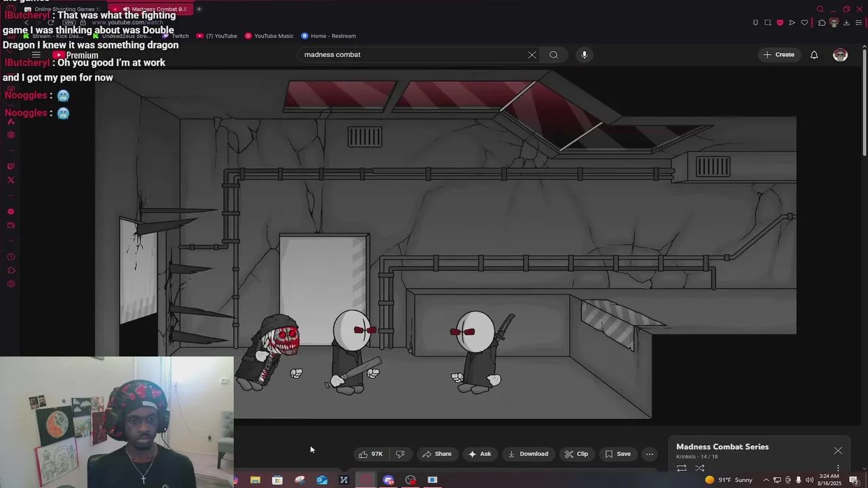The image size is (868, 488).
Task: Open clock showing 3:24 AM
Action: (x=829, y=480)
